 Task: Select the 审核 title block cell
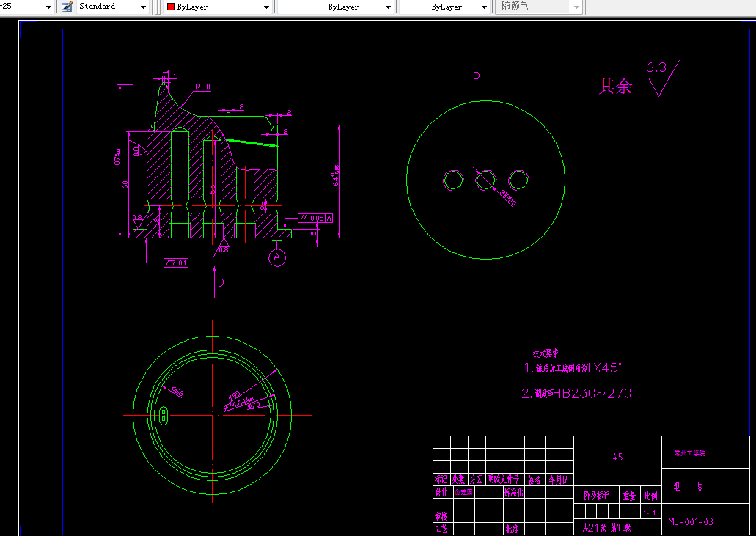click(441, 516)
